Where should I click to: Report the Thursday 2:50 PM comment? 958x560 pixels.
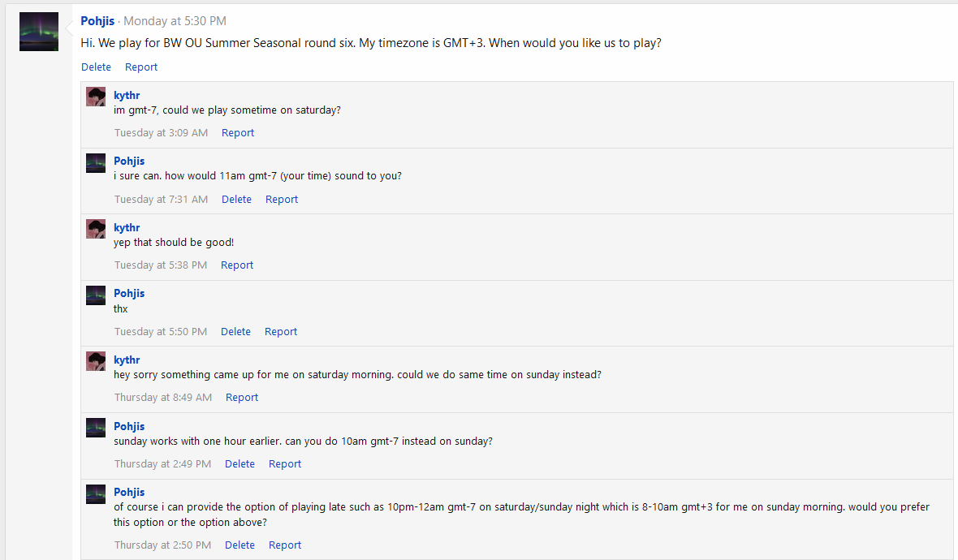pos(285,545)
